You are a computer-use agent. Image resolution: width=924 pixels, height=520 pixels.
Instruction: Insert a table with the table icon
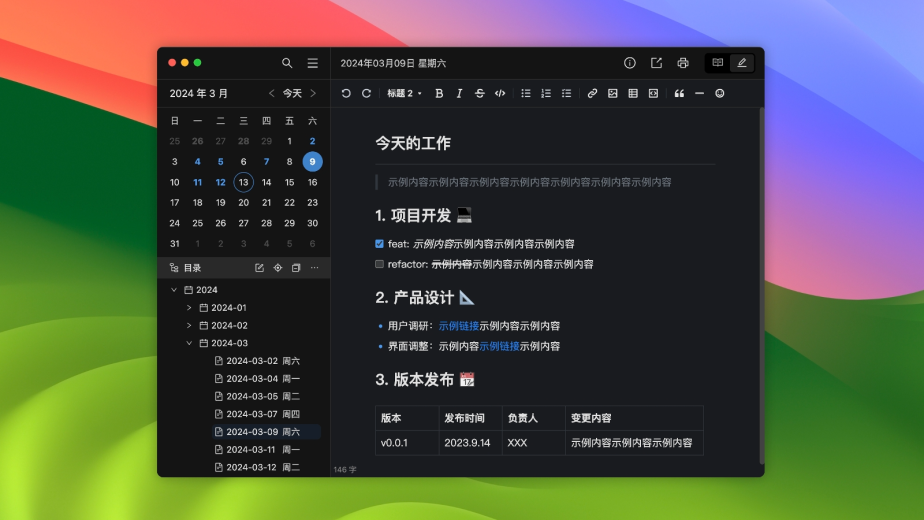[x=633, y=93]
